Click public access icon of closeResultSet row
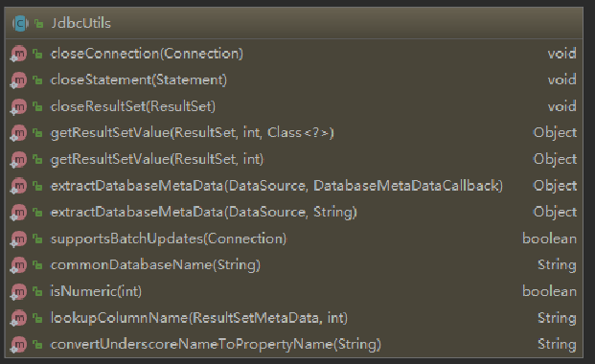Screen dimensions: 595x364 click(x=37, y=106)
